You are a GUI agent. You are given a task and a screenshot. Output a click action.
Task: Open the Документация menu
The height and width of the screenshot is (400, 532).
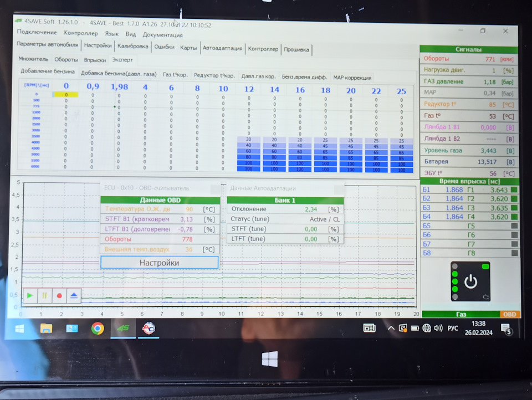pyautogui.click(x=162, y=34)
